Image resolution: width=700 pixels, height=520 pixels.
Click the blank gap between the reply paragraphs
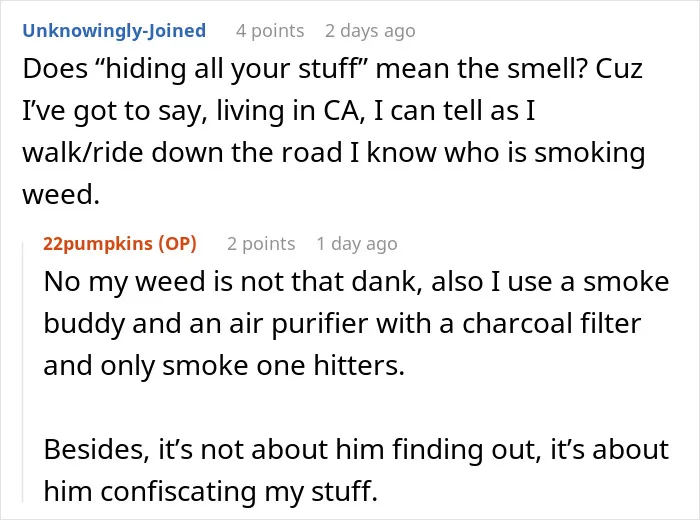tap(356, 407)
